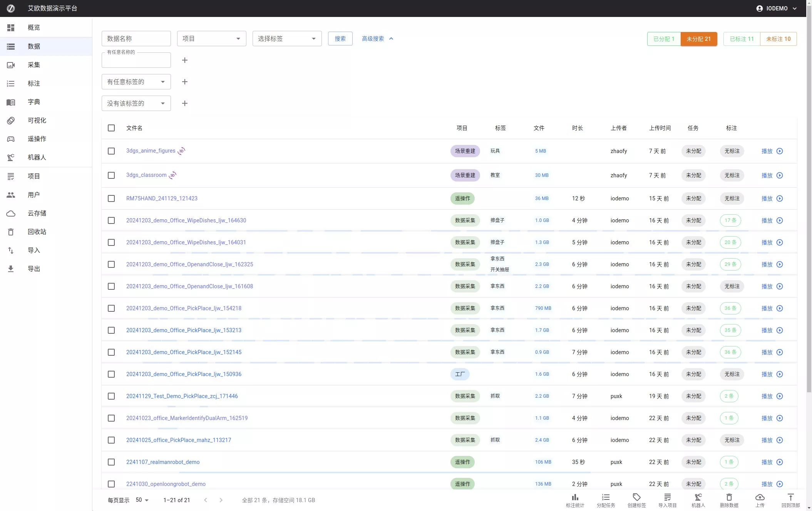Click the 上传 cloud upload icon

pyautogui.click(x=760, y=498)
